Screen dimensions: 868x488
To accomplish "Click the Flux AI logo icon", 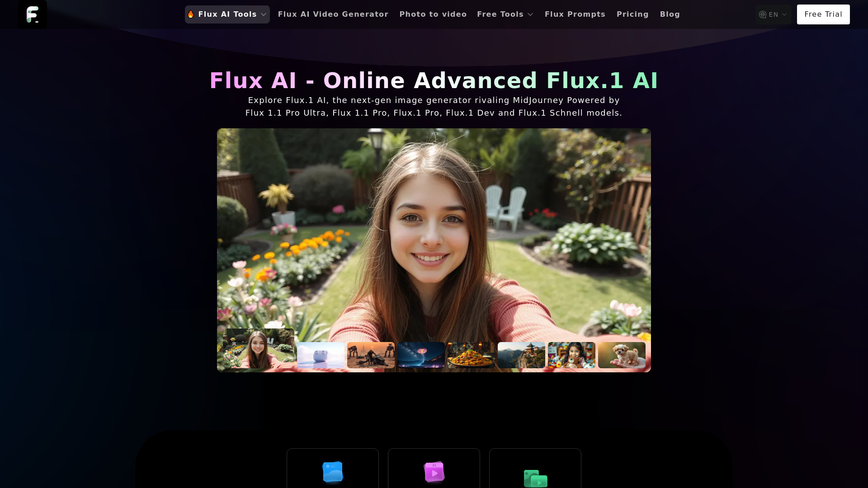I will (x=33, y=14).
